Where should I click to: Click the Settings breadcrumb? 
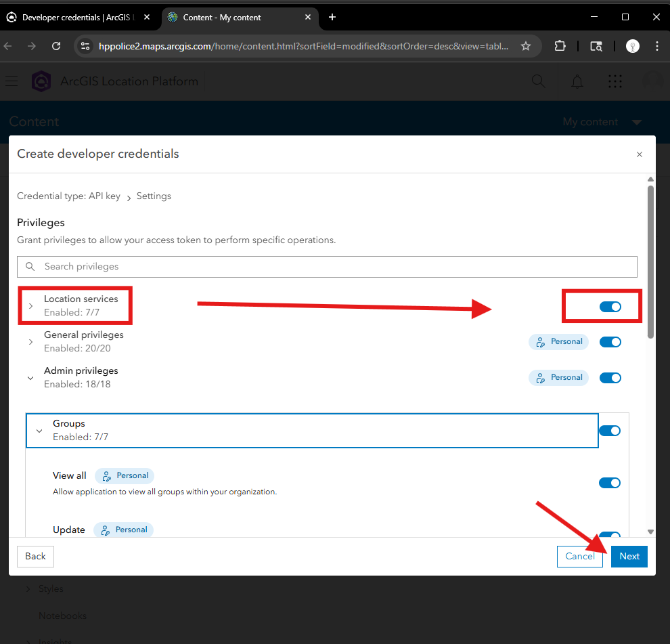point(154,196)
